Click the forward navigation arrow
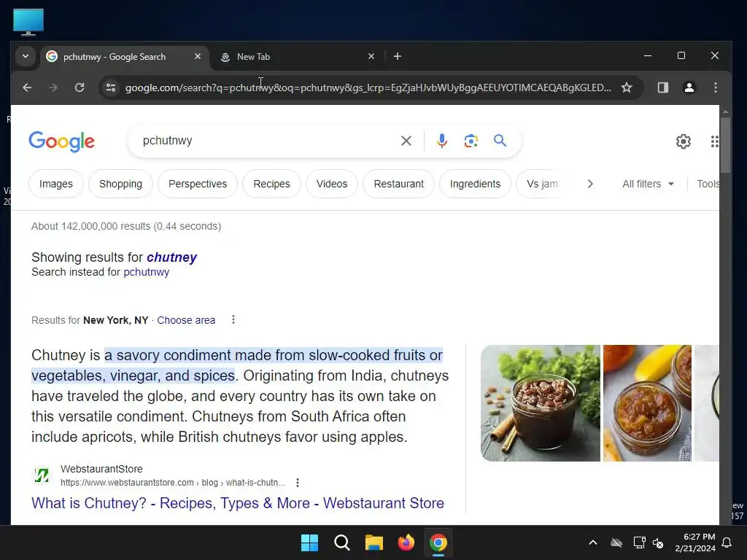Image resolution: width=747 pixels, height=560 pixels. [x=53, y=87]
